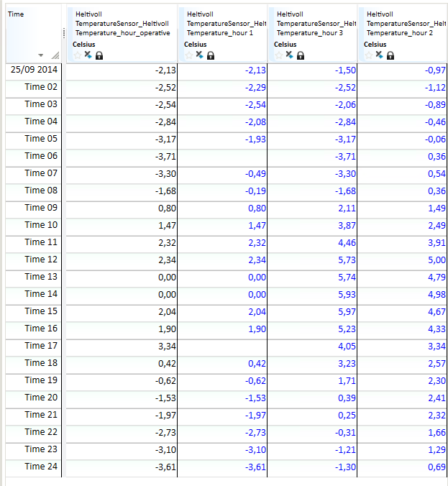Toggle favorite star on Temperature_hour 3 column

coord(278,55)
